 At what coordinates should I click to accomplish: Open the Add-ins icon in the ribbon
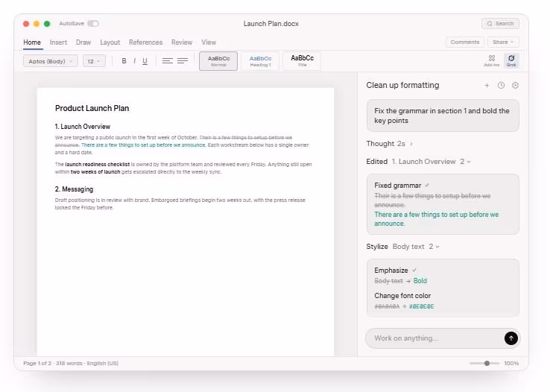(x=491, y=60)
